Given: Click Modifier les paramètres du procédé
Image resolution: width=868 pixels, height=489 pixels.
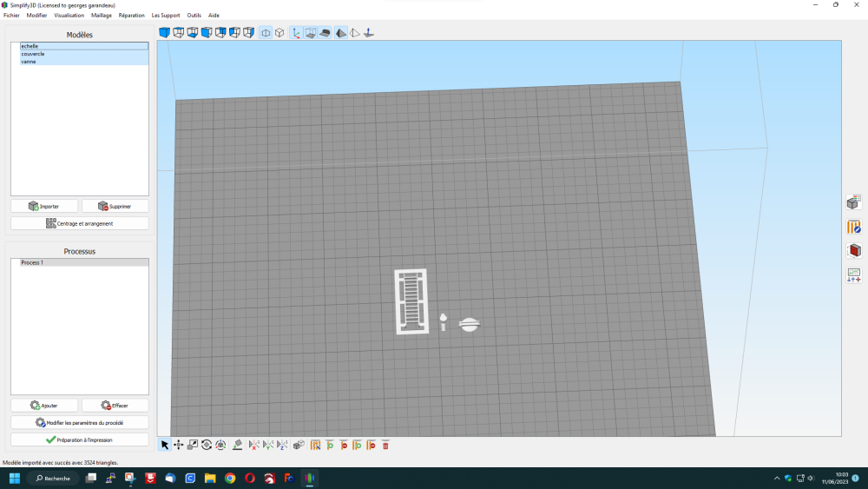Looking at the screenshot, I should coord(80,422).
